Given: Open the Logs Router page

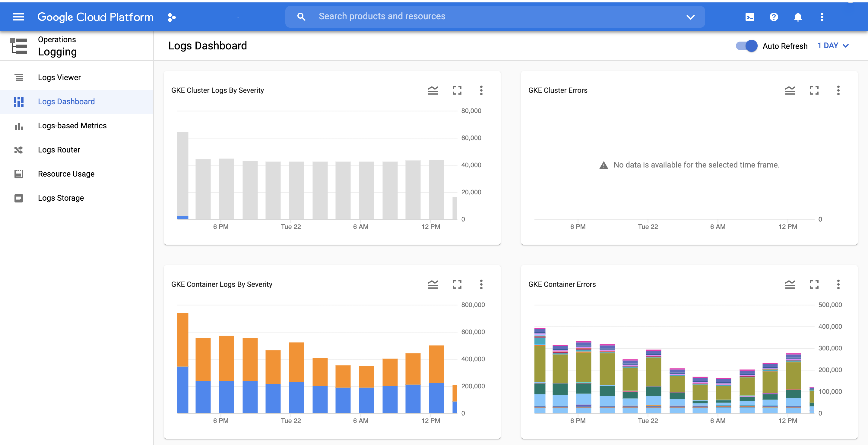Looking at the screenshot, I should point(59,150).
